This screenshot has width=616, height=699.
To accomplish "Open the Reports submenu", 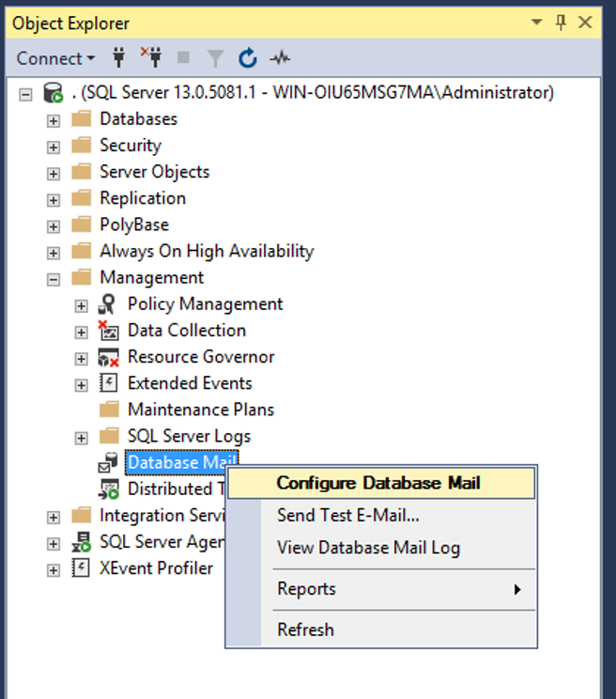I will pos(381,589).
